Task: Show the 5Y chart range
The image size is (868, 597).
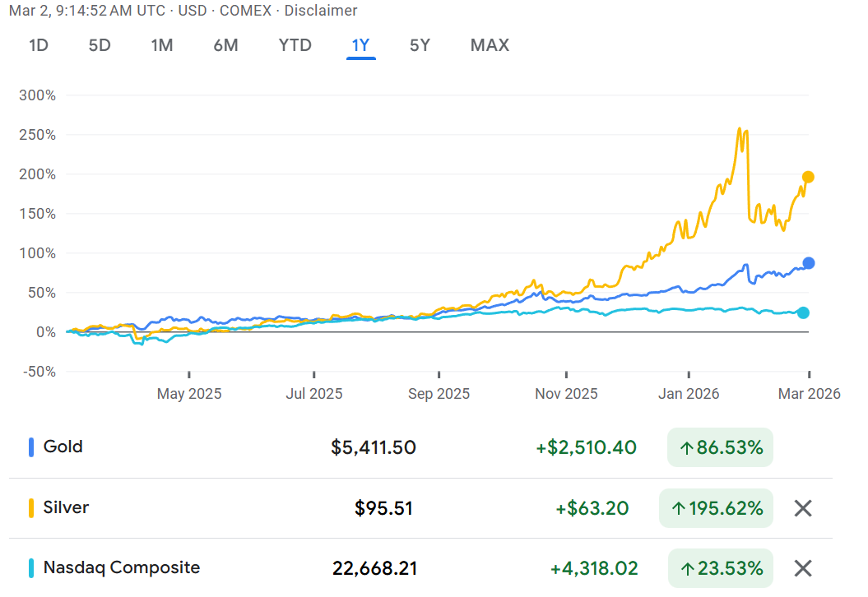Action: [x=420, y=45]
